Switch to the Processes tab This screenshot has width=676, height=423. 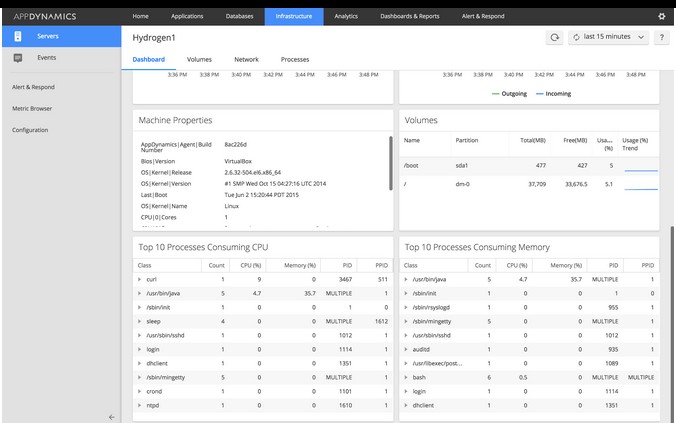click(295, 60)
